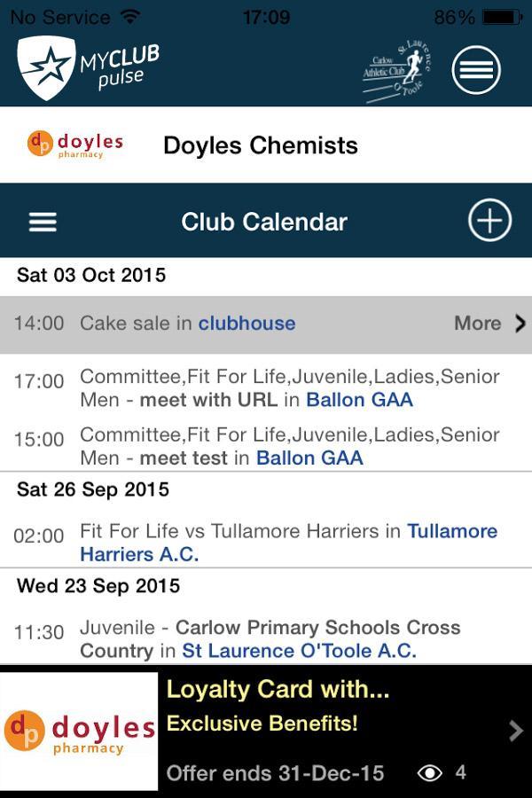
Task: Tap More on the 14:00 event
Action: [x=476, y=323]
